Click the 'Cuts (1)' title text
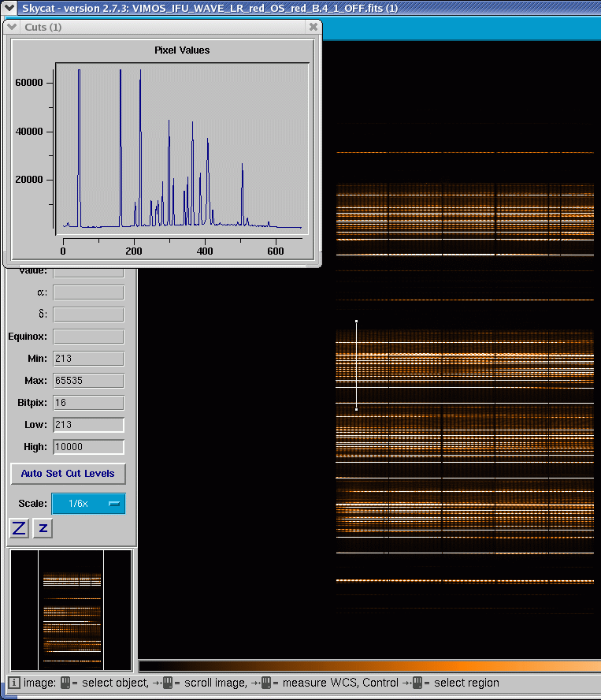Screen dimensions: 601x700 tap(43, 28)
